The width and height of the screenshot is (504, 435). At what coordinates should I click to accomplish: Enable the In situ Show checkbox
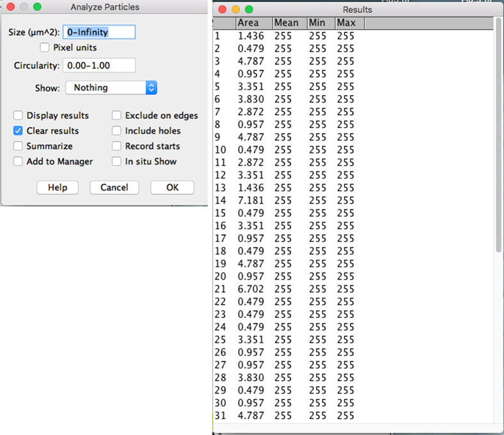pos(117,162)
